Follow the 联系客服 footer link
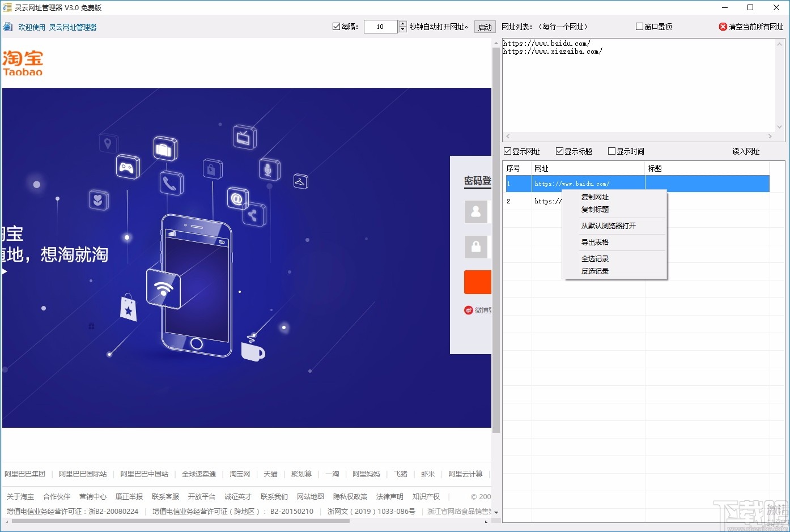The width and height of the screenshot is (790, 532). (165, 497)
